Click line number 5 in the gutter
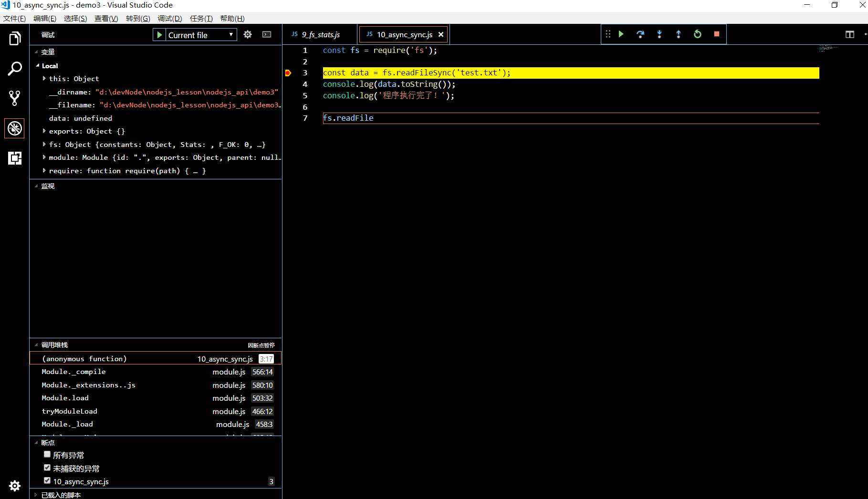Screen dimensions: 868x499 point(305,96)
